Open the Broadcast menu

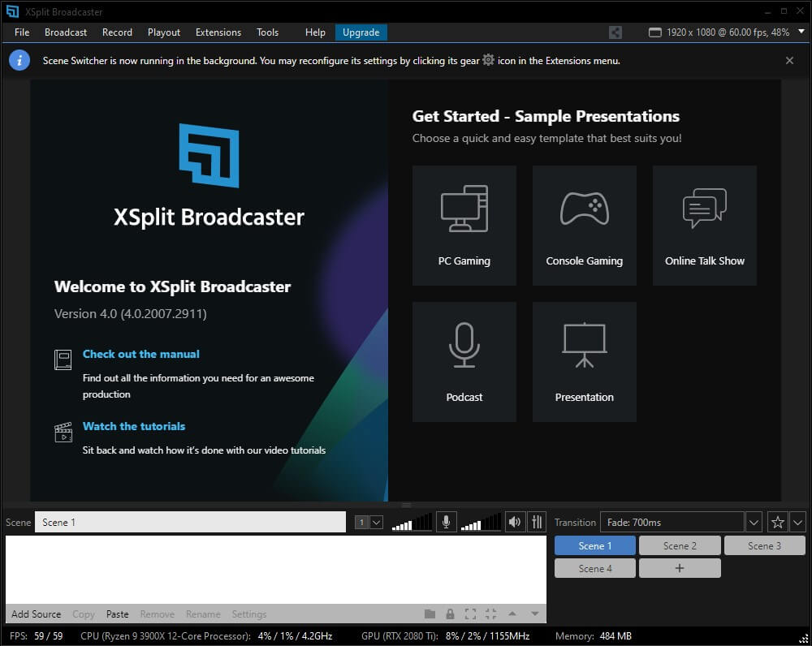[x=66, y=32]
